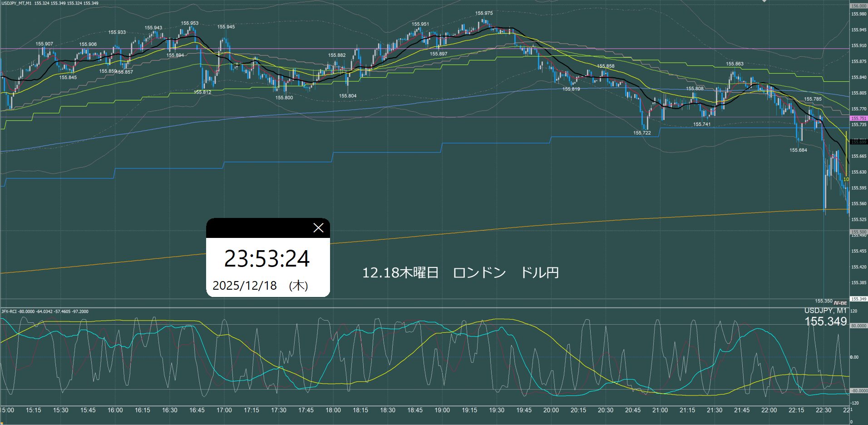Select the yellow 10 marker near latest candles
The width and height of the screenshot is (868, 425).
846,179
